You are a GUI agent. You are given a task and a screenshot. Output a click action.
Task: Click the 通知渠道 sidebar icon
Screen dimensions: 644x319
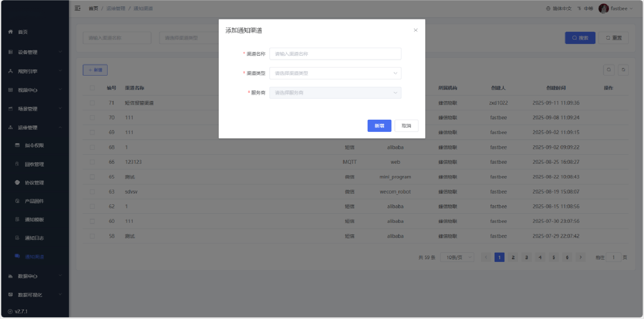pos(18,256)
